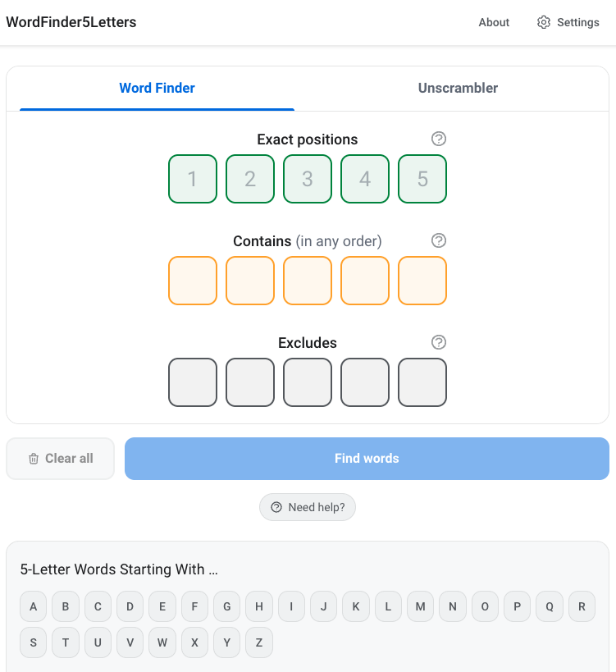Click the help icon beside Excludes
Screen dimensions: 616x672
coord(439,342)
